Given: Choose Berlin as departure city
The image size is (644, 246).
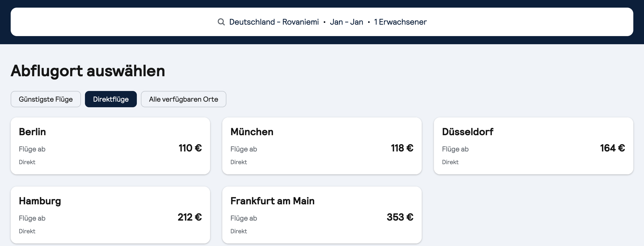Looking at the screenshot, I should pos(33,132).
